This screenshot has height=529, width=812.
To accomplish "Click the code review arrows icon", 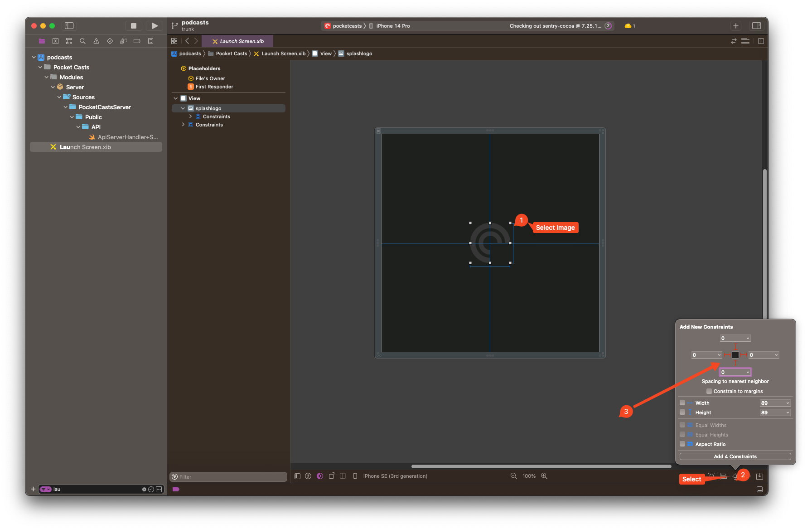I will pos(734,41).
